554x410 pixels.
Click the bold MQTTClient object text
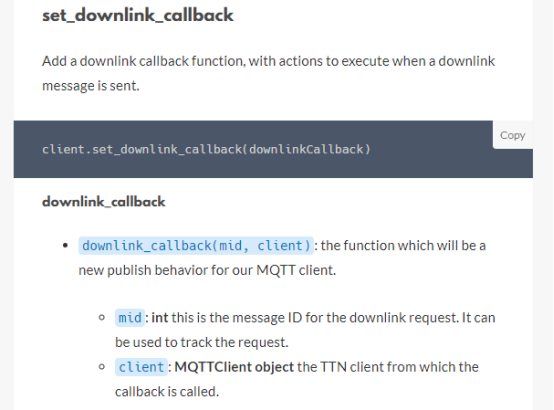(234, 367)
